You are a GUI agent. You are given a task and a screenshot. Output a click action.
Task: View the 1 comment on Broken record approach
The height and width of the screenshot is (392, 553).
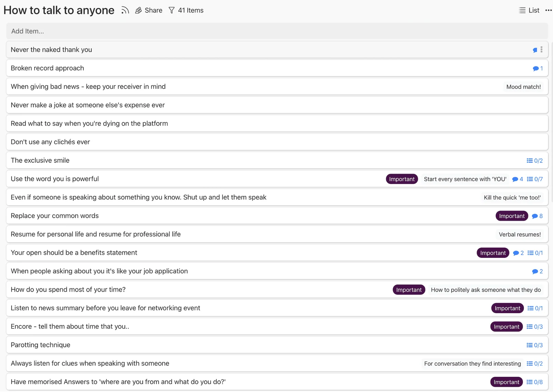point(538,68)
